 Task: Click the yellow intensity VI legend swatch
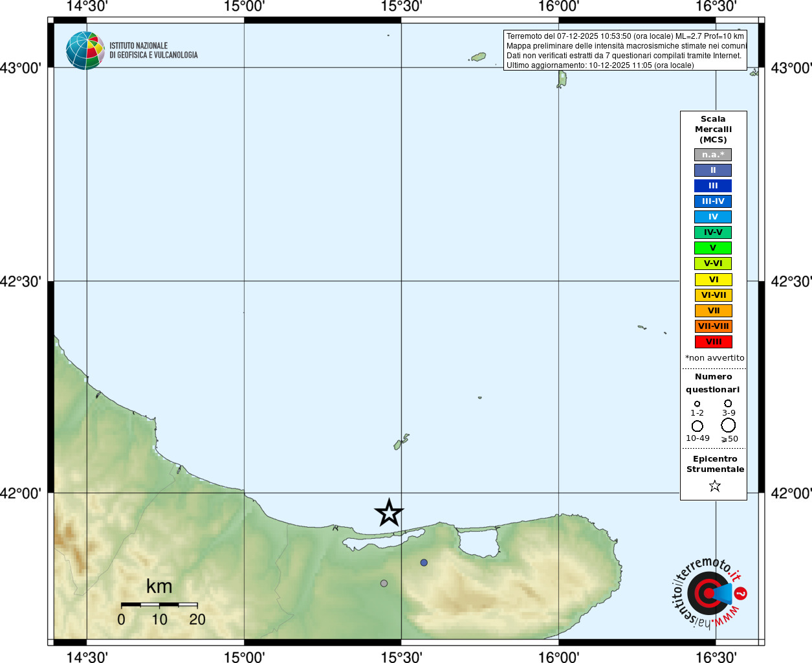pyautogui.click(x=713, y=280)
